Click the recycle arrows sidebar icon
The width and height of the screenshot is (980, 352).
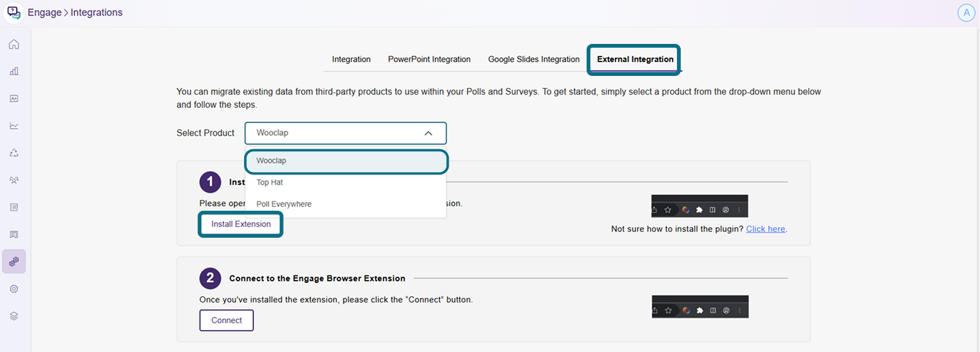(x=14, y=152)
